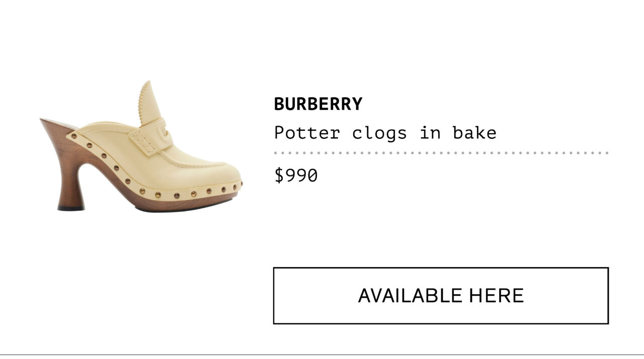644x359 pixels.
Task: Click the dotted divider under product name
Action: click(x=441, y=152)
